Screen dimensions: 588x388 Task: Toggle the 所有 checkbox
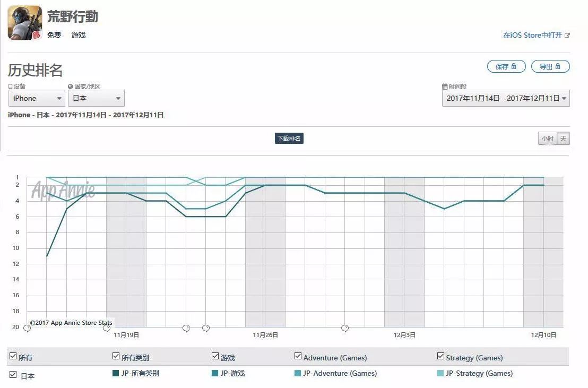click(x=13, y=356)
